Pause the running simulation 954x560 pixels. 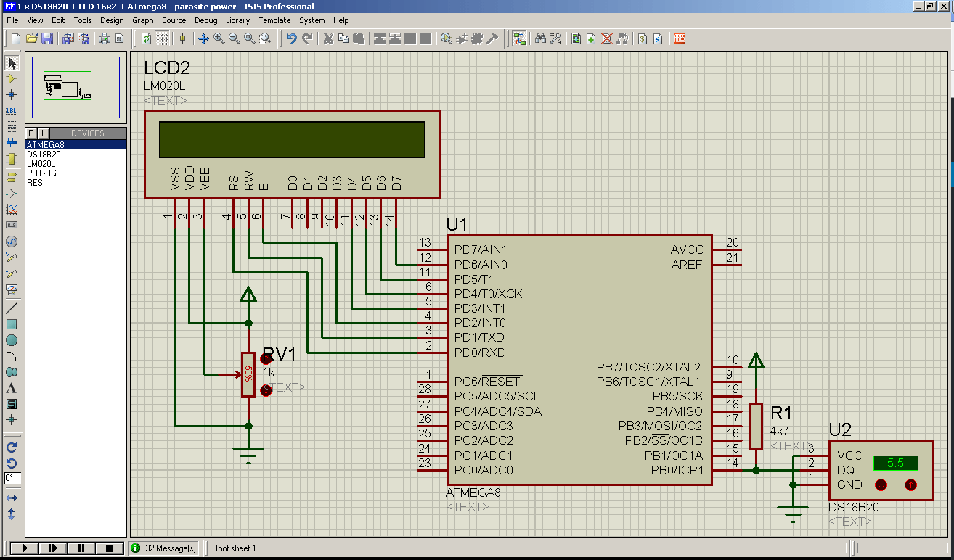tap(81, 548)
